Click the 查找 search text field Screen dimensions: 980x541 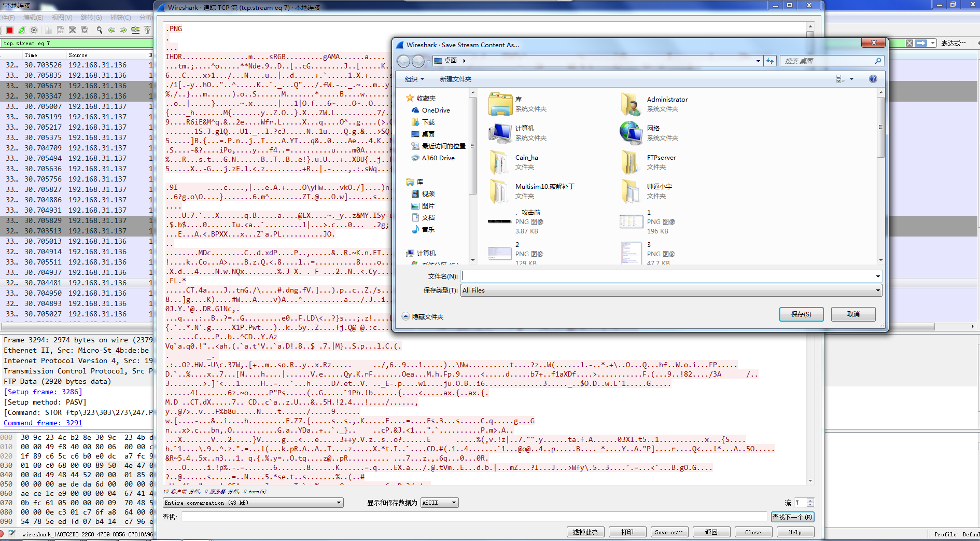474,517
